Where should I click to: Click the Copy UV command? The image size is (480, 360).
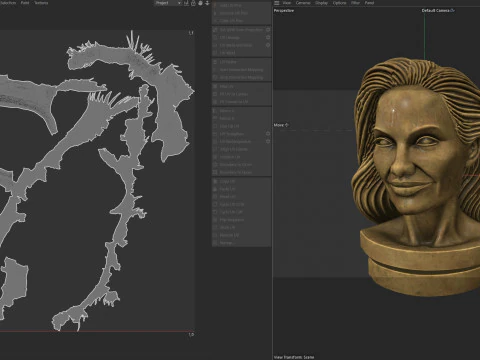tap(241, 181)
